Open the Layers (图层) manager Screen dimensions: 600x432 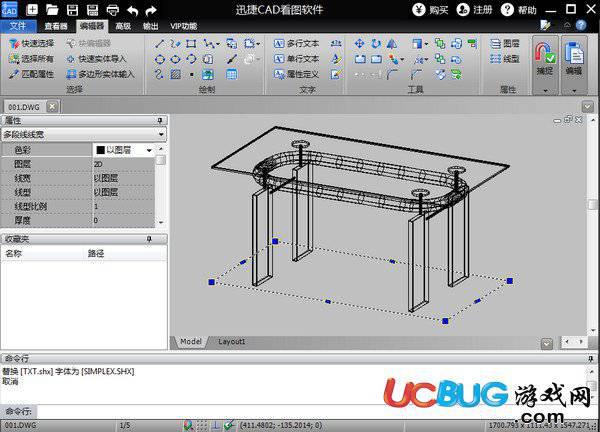click(x=505, y=44)
